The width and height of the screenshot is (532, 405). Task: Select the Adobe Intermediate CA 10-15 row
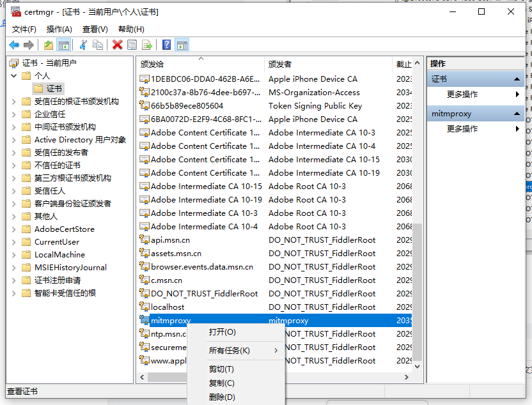275,186
